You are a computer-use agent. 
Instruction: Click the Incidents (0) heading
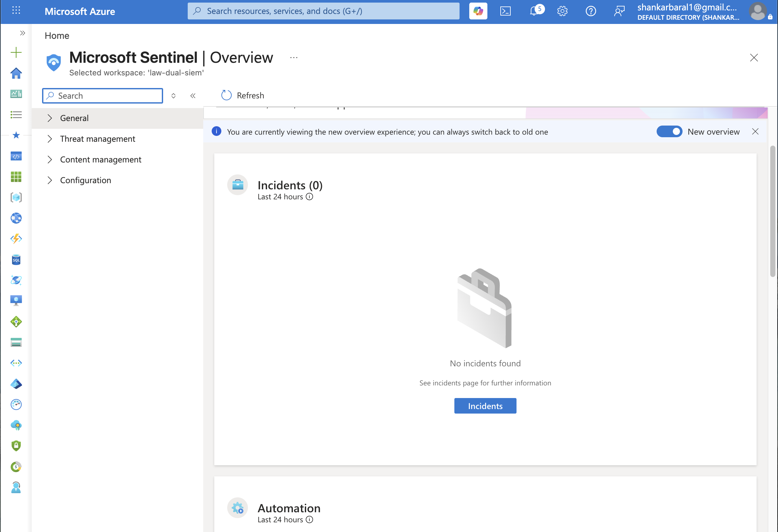click(290, 185)
